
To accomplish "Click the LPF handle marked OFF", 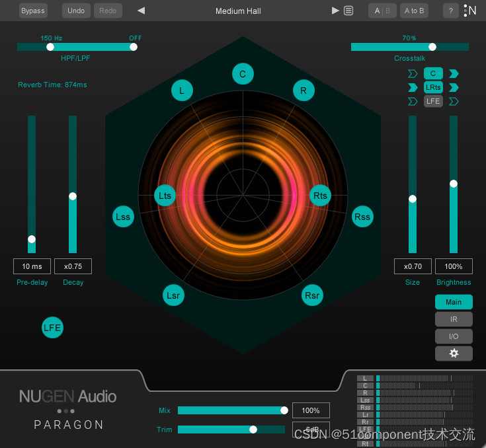I will click(134, 47).
